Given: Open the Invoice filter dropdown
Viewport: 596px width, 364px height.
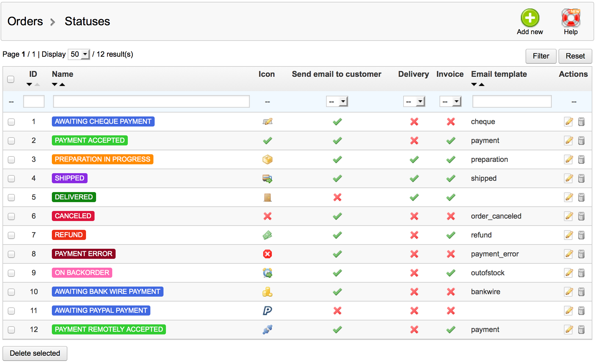Looking at the screenshot, I should 450,102.
